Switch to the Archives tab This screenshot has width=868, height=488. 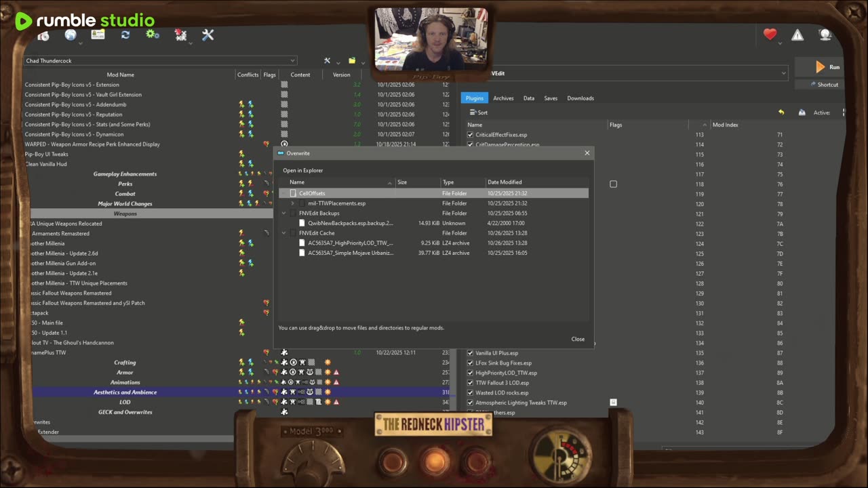(503, 98)
